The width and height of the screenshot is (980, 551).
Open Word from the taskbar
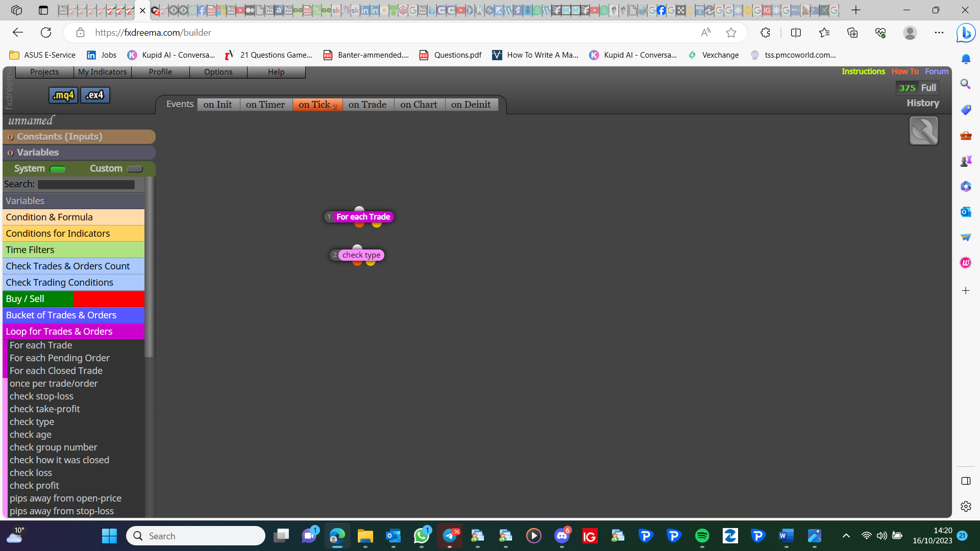(x=786, y=536)
